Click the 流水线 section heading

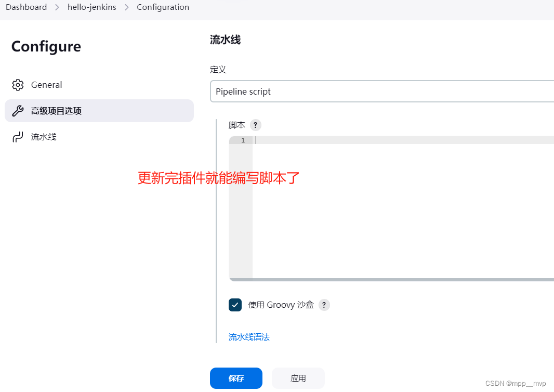click(x=225, y=40)
